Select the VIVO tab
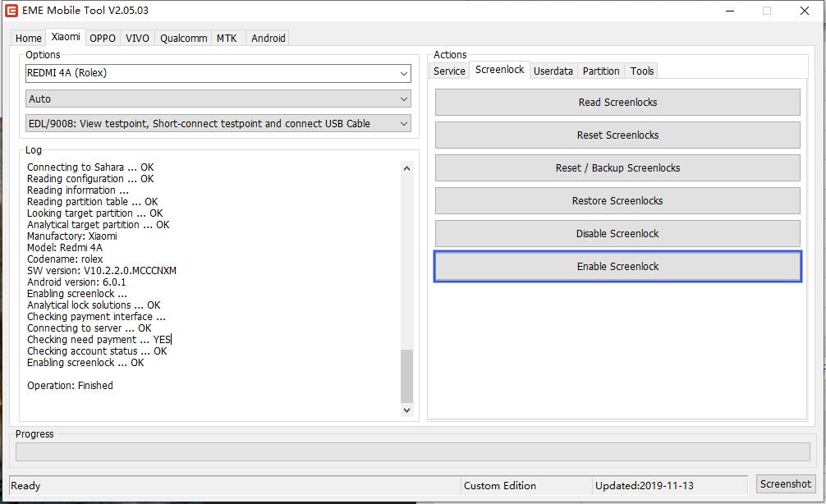 (x=137, y=39)
